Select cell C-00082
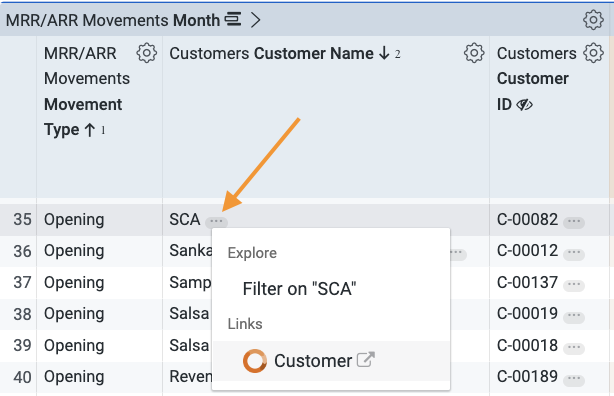The image size is (614, 396). [x=527, y=219]
